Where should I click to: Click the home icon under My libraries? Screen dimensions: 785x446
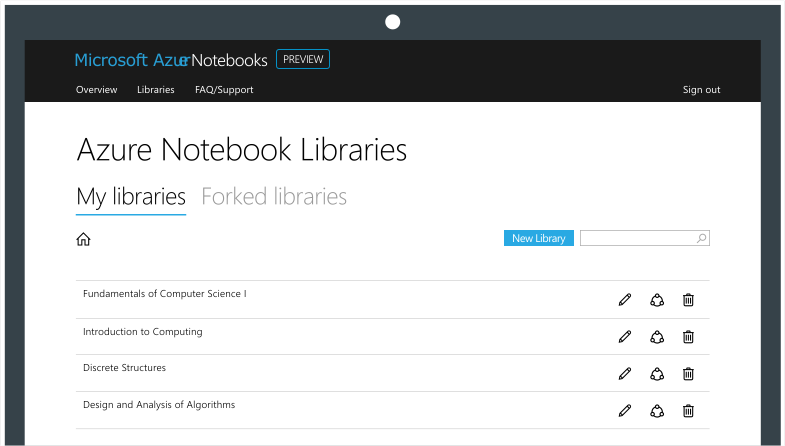tap(83, 239)
